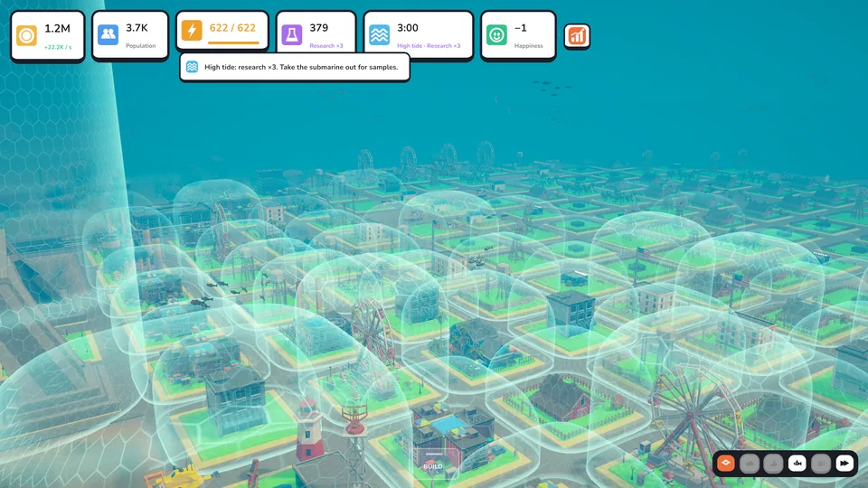The image size is (868, 488).
Task: Click the blue waves tide timer icon
Action: tap(379, 34)
